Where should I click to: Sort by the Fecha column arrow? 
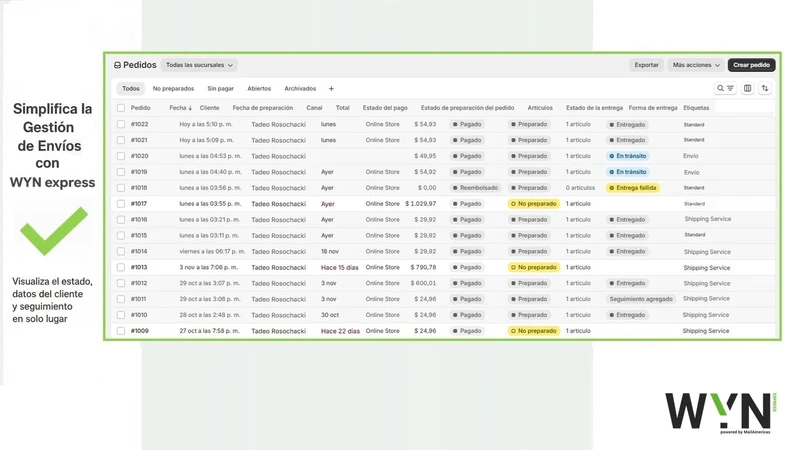click(190, 108)
